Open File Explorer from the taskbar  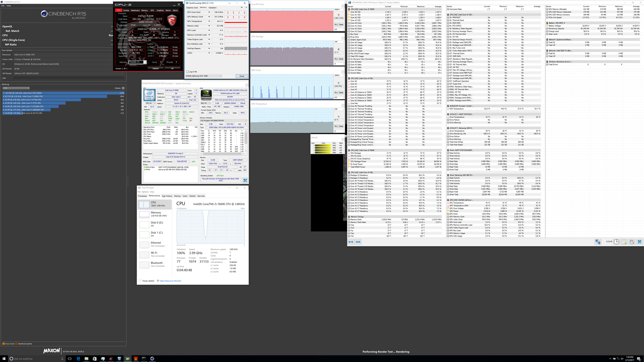86,358
